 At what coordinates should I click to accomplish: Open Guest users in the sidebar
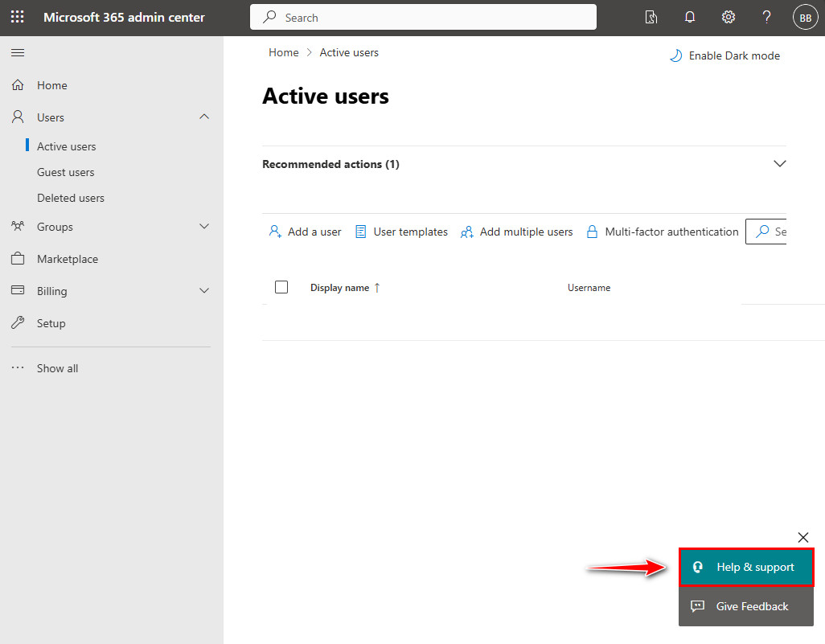[x=66, y=172]
